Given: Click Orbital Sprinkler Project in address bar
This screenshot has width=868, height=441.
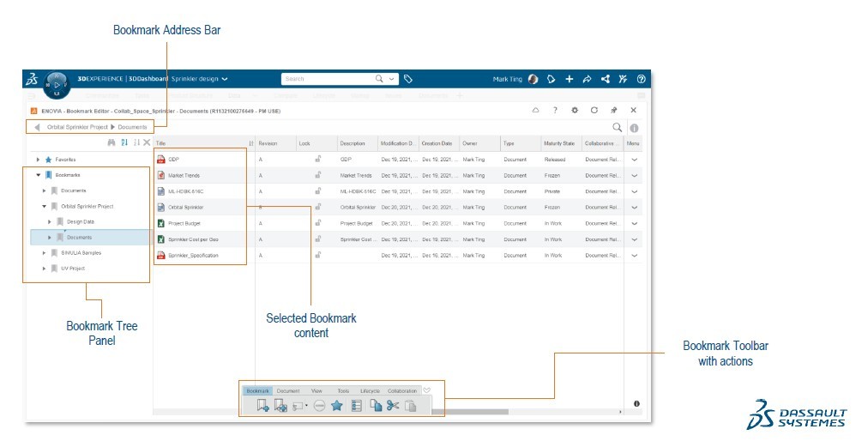Looking at the screenshot, I should pyautogui.click(x=77, y=127).
